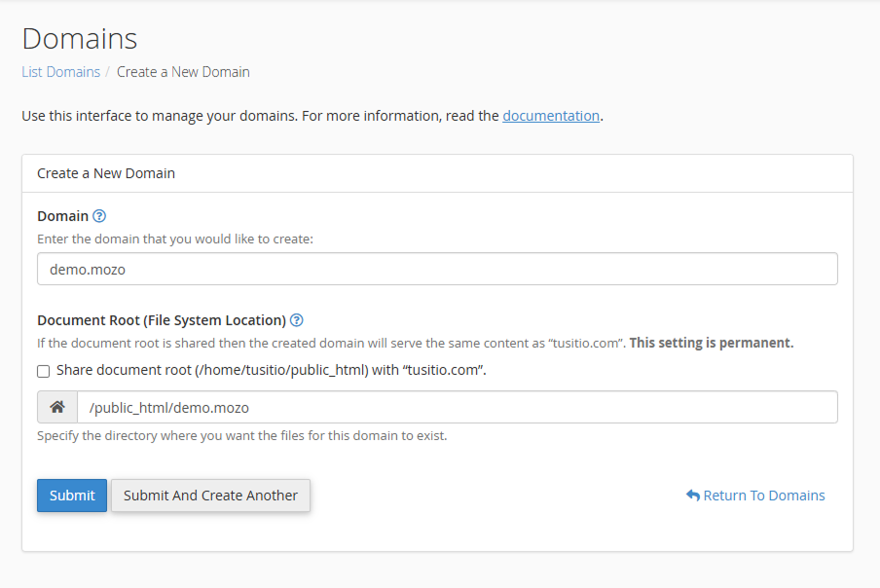Click the Share document root checkbox label
This screenshot has width=880, height=588.
(x=271, y=370)
